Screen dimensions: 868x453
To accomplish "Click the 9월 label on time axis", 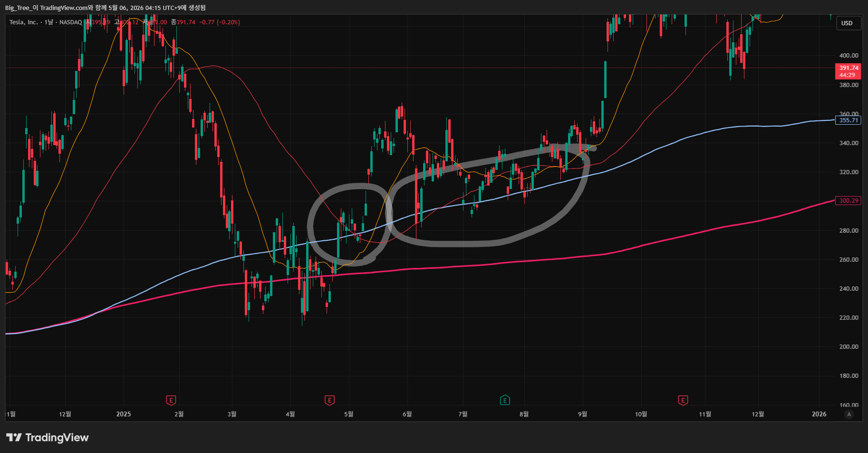I will [x=583, y=414].
